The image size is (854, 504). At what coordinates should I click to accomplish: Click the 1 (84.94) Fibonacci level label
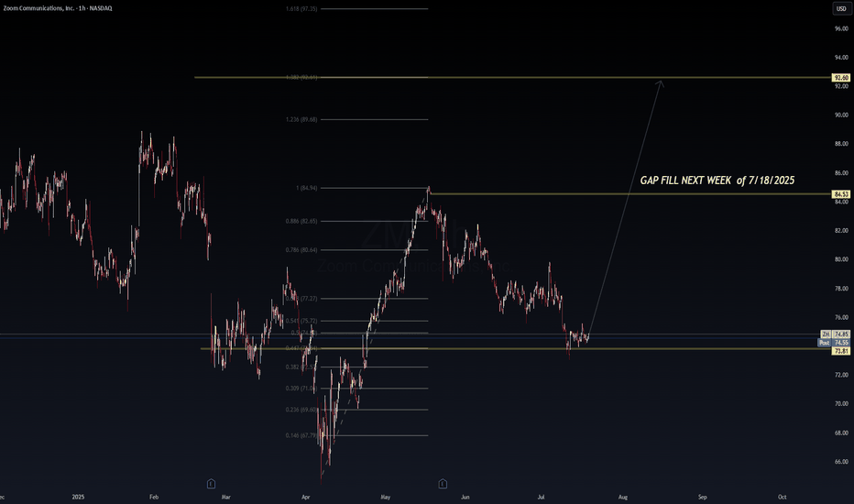click(x=306, y=188)
